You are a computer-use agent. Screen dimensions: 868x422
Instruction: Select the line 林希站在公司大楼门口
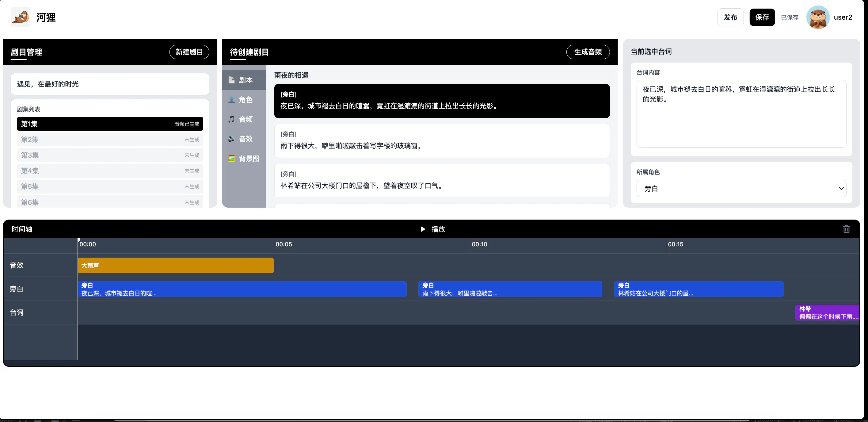coord(442,180)
